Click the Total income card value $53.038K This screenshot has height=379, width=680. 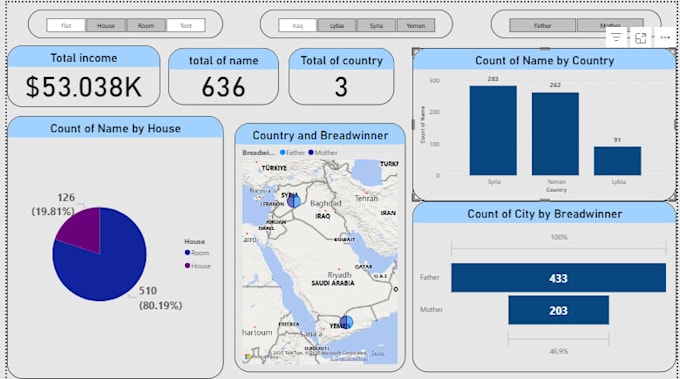click(x=84, y=87)
